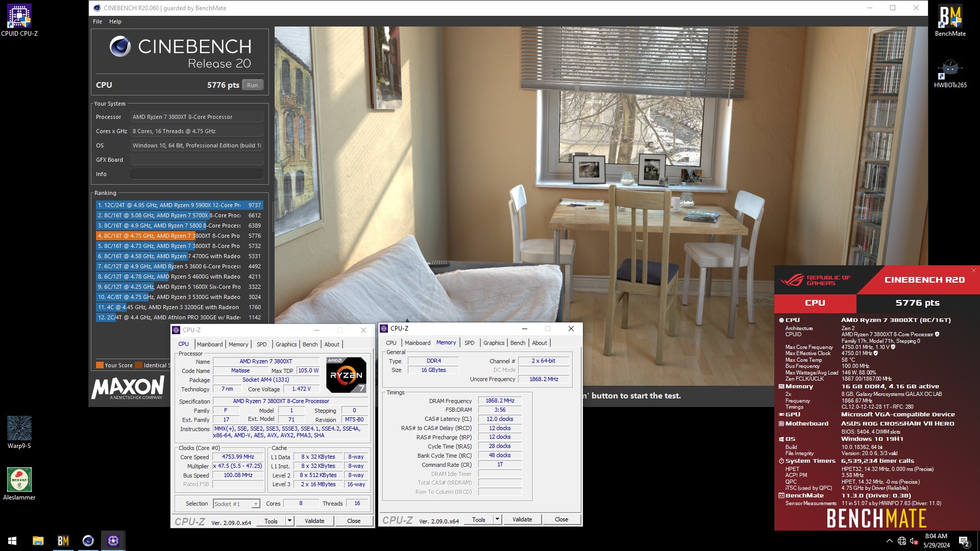
Task: Switch to BenchMate in the taskbar
Action: (63, 541)
